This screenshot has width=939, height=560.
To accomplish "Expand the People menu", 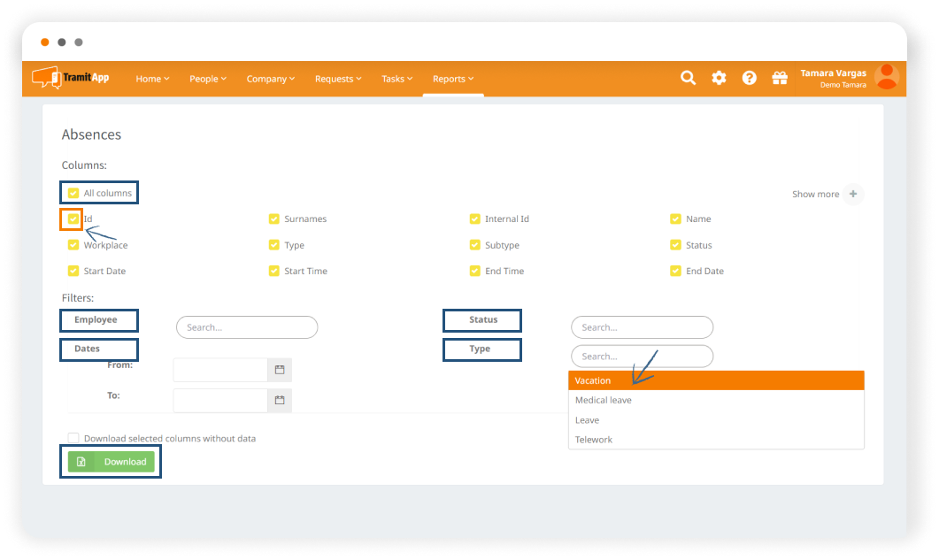I will (x=208, y=79).
